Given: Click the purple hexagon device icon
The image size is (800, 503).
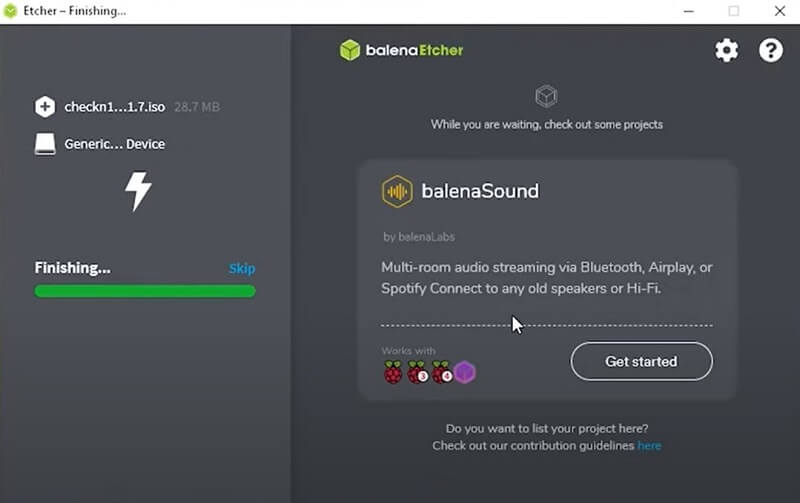Looking at the screenshot, I should tap(464, 373).
